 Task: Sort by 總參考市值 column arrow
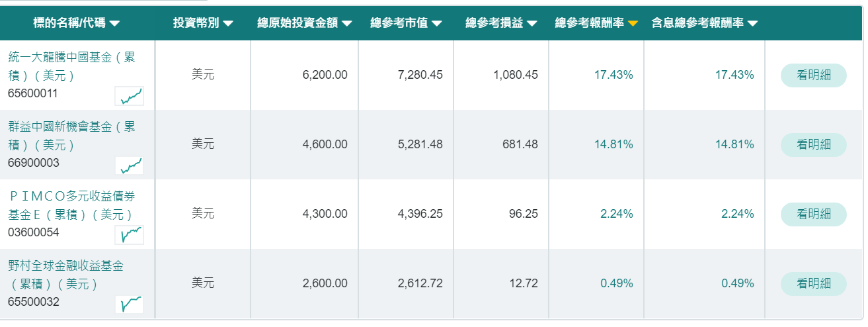tap(437, 24)
